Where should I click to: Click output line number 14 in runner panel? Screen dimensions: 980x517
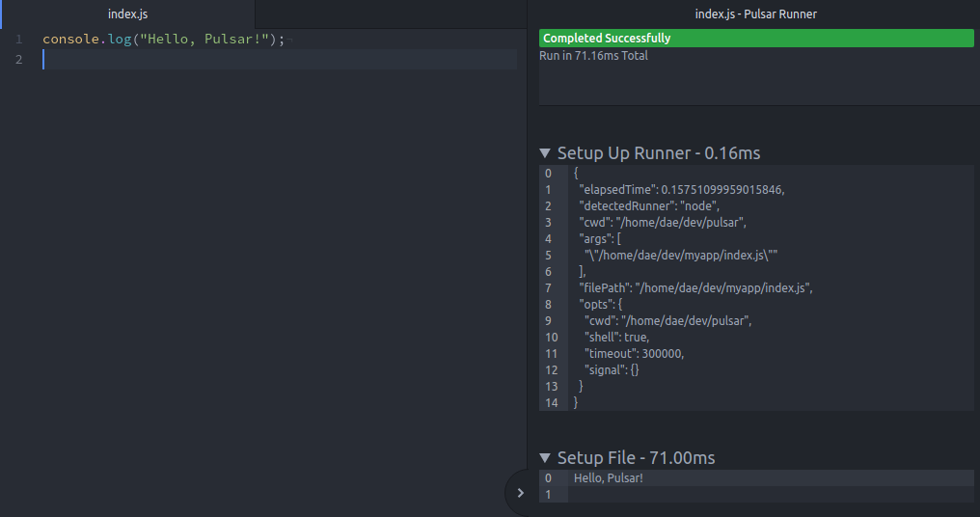[x=552, y=402]
